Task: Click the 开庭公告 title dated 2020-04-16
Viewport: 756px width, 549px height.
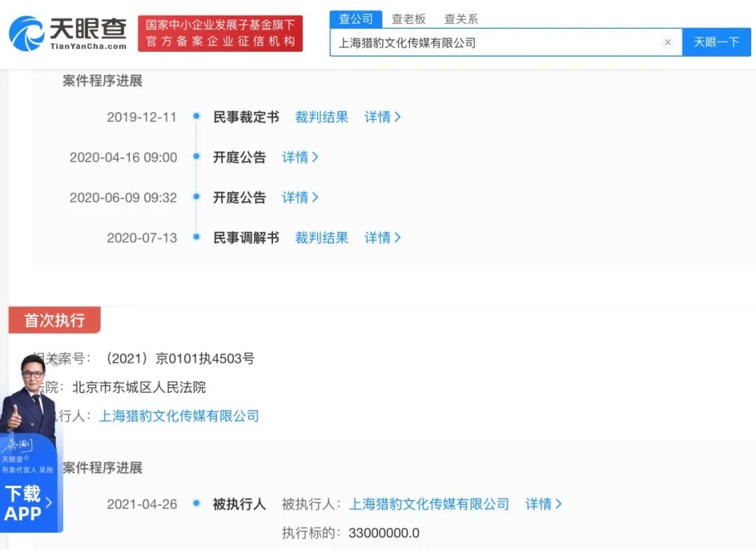Action: (239, 158)
